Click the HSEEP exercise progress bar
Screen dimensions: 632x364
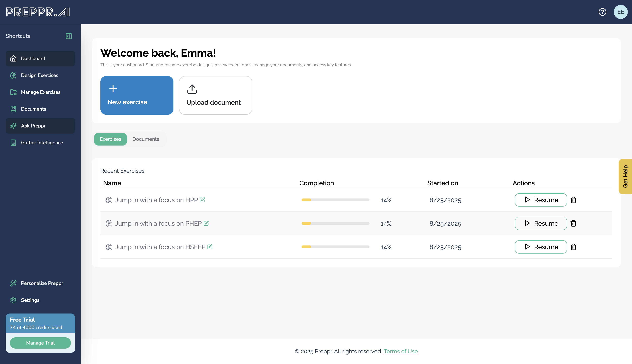coord(335,247)
